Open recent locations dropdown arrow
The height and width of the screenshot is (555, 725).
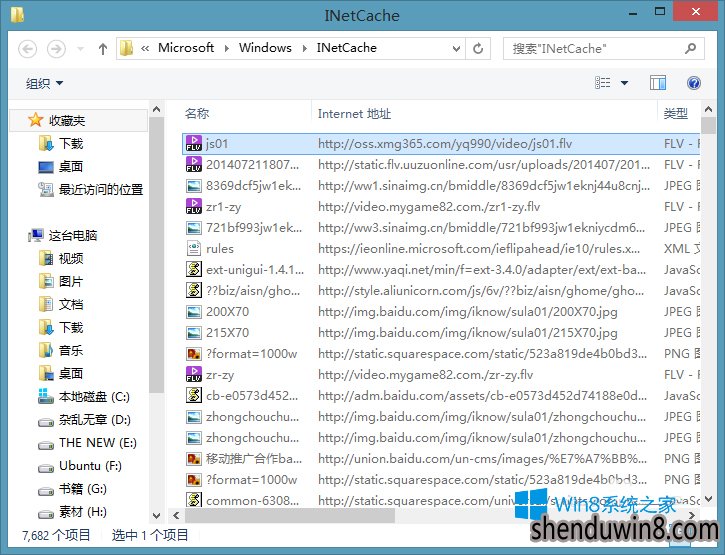click(80, 49)
